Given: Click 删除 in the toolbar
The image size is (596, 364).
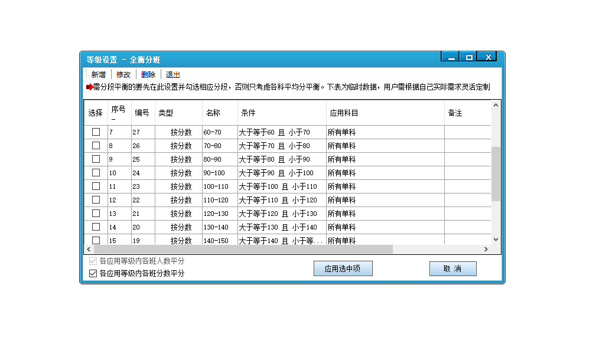Looking at the screenshot, I should 148,75.
